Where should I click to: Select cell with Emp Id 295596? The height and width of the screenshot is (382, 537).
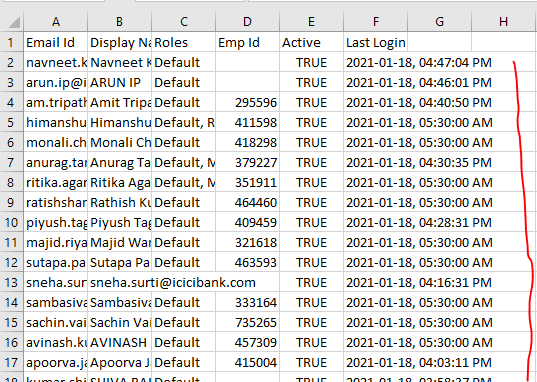point(247,102)
